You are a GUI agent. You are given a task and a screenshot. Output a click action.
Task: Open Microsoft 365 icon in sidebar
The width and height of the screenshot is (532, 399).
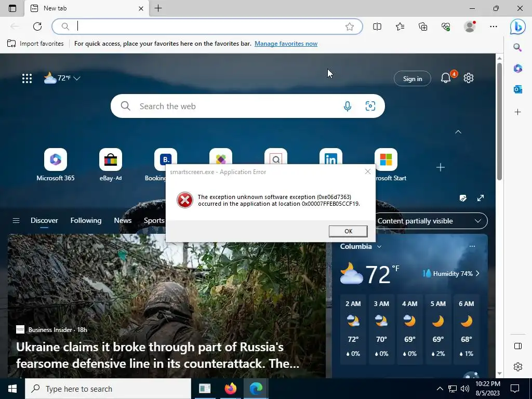pos(518,68)
